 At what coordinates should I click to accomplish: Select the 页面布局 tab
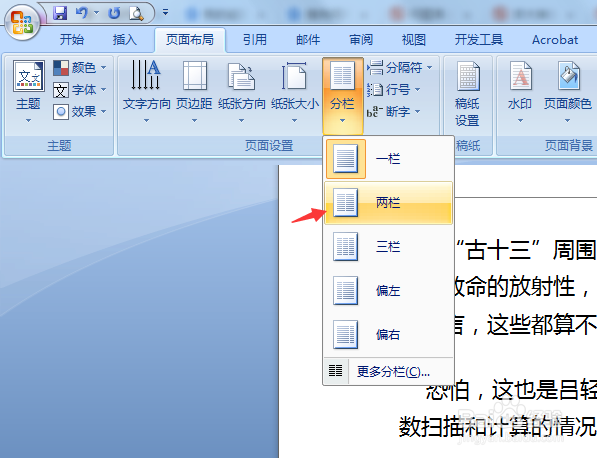(x=190, y=40)
